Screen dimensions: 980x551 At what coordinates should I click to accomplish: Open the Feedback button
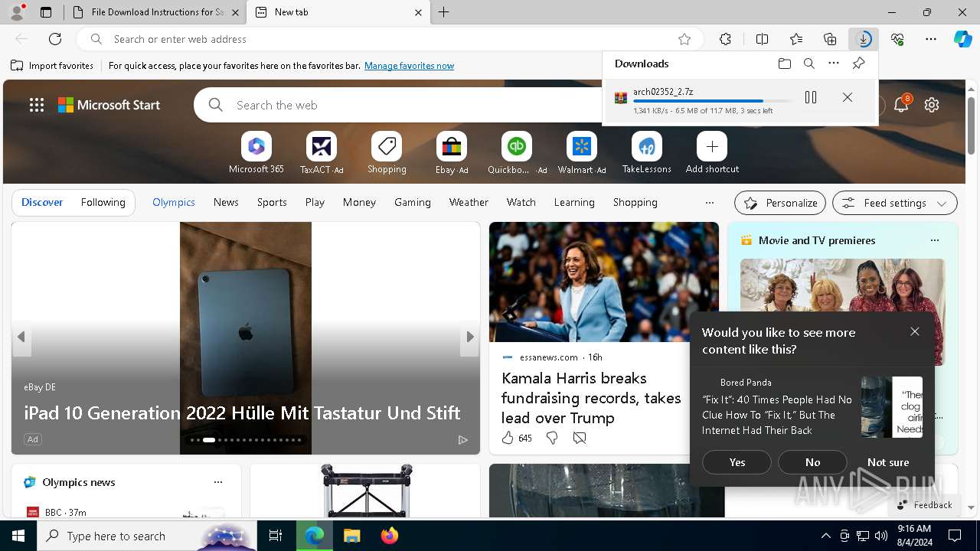[x=925, y=505]
